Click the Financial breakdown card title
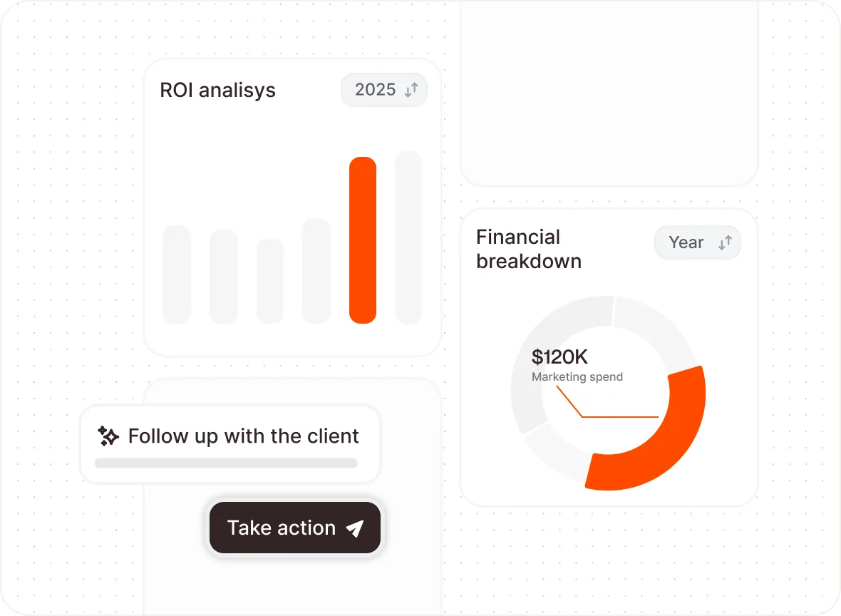 coord(529,249)
